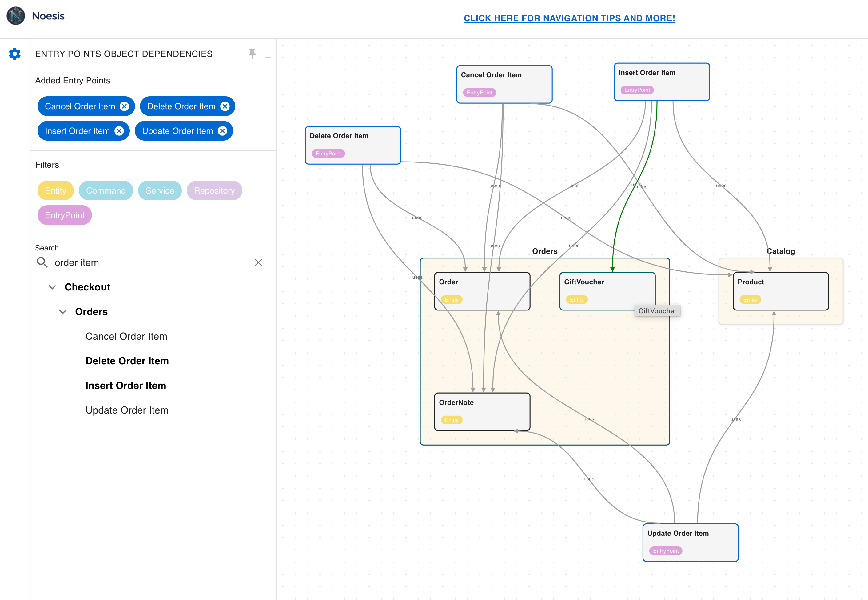The image size is (868, 600).
Task: Collapse the Orders tree group
Action: 63,312
